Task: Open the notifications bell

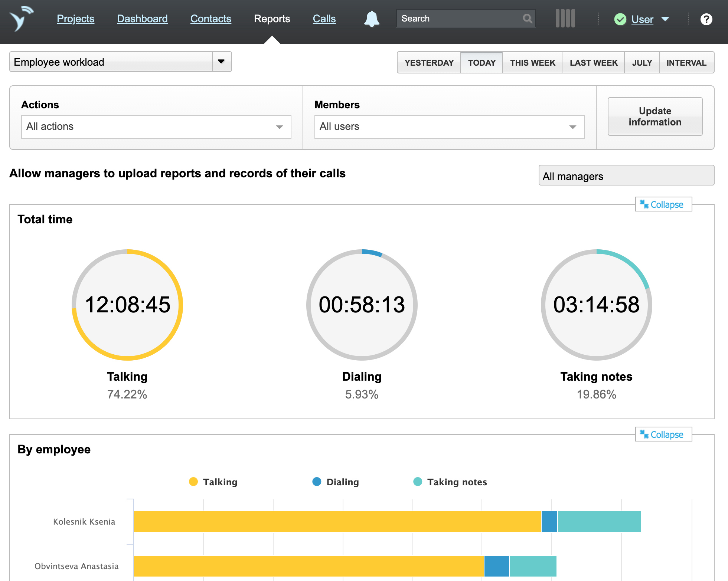Action: (x=372, y=19)
